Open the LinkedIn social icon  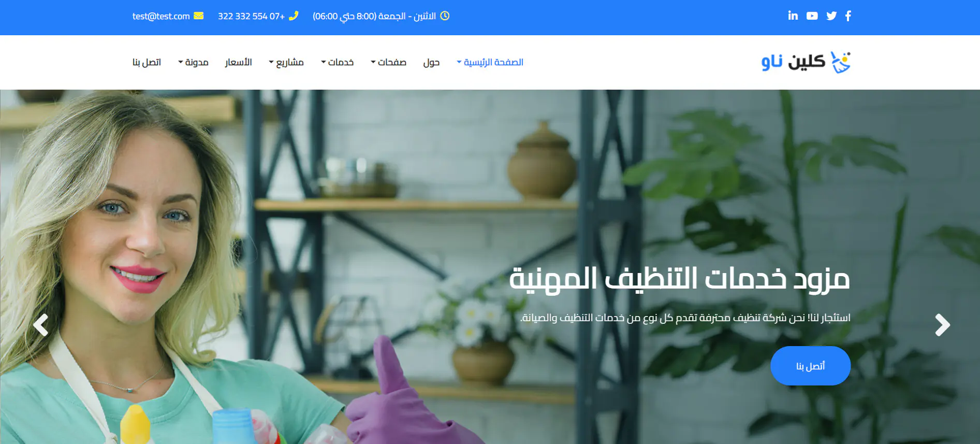tap(793, 16)
